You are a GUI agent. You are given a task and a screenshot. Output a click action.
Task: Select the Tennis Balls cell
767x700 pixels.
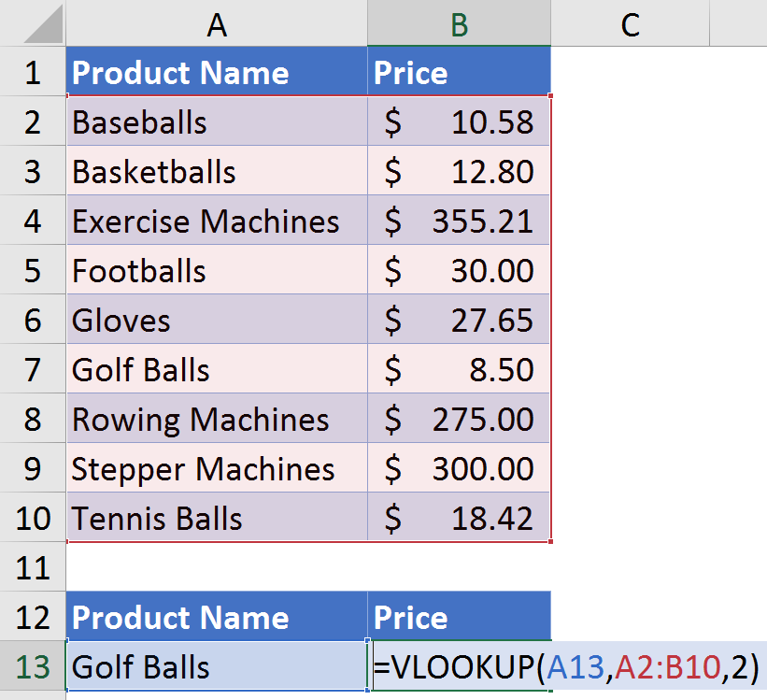[217, 519]
